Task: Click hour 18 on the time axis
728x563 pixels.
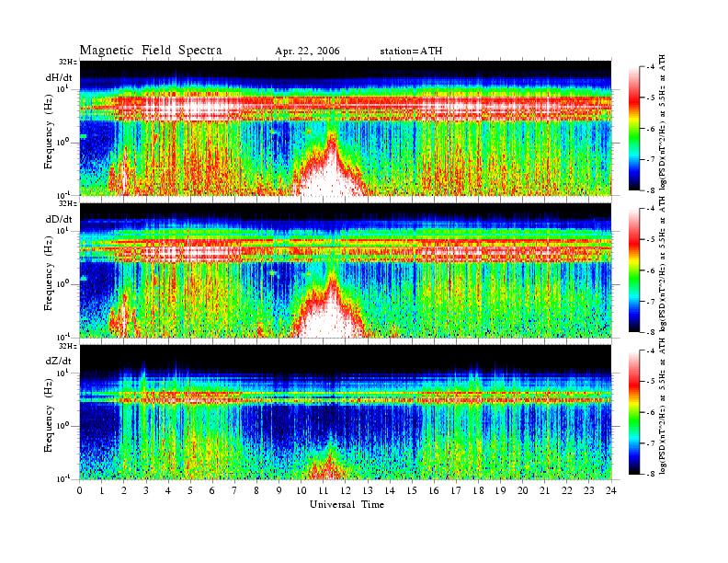Action: point(478,491)
